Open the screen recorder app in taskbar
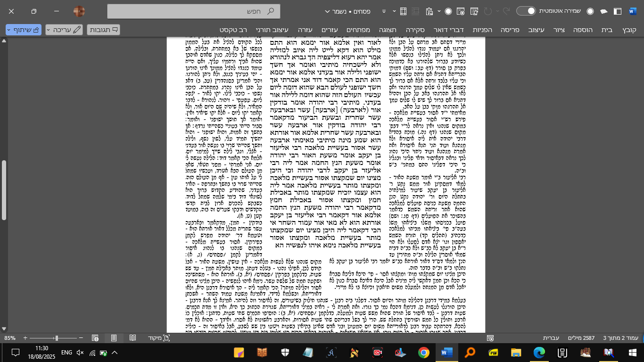The height and width of the screenshot is (362, 644). pyautogui.click(x=377, y=352)
